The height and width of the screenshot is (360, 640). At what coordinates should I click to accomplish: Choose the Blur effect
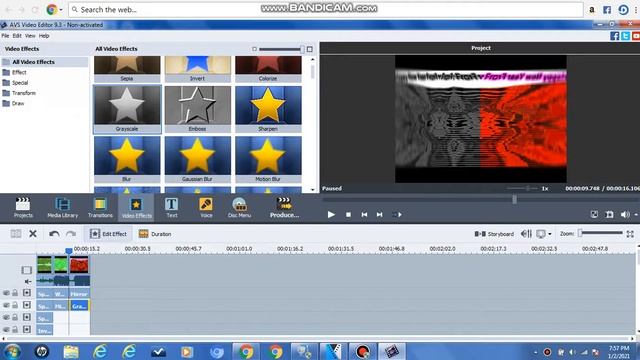coord(127,160)
